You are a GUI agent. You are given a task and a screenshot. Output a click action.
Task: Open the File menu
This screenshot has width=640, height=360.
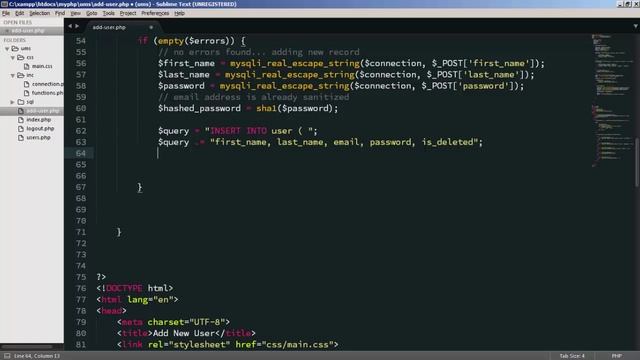(6, 13)
